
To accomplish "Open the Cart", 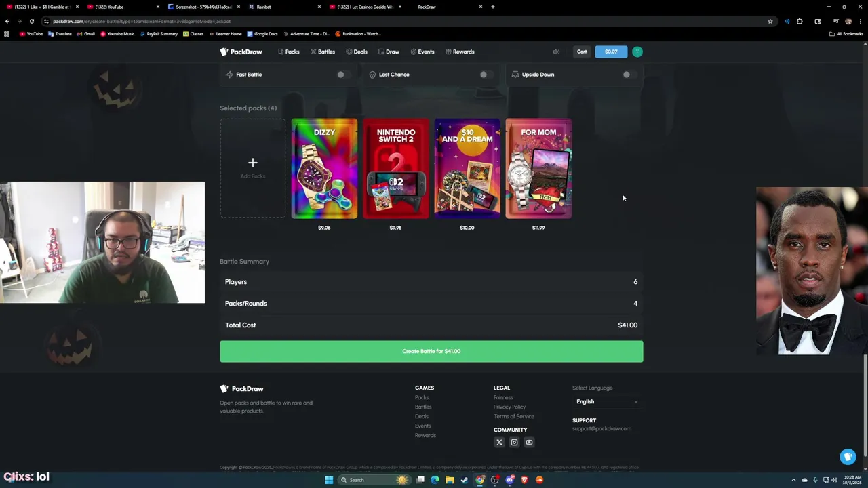I will coord(582,52).
